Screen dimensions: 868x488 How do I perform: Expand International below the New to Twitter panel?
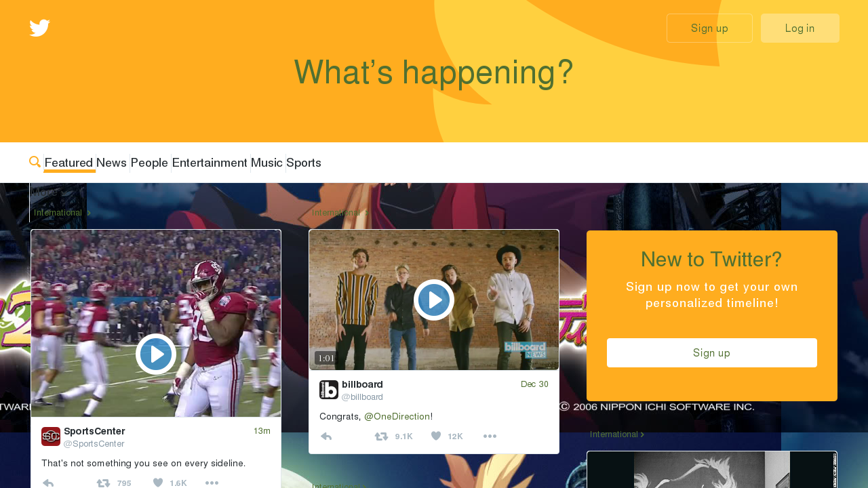pos(617,434)
